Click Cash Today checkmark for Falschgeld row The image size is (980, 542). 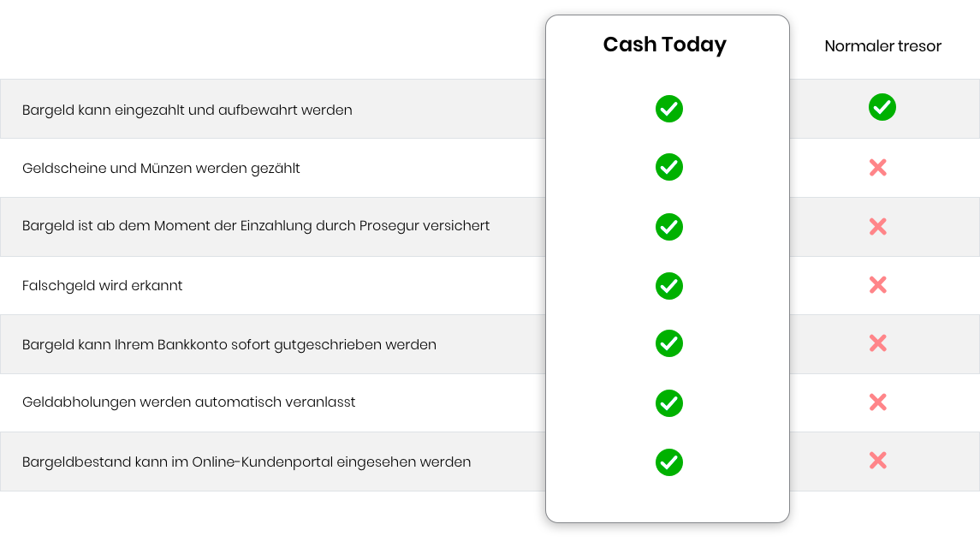click(x=668, y=285)
